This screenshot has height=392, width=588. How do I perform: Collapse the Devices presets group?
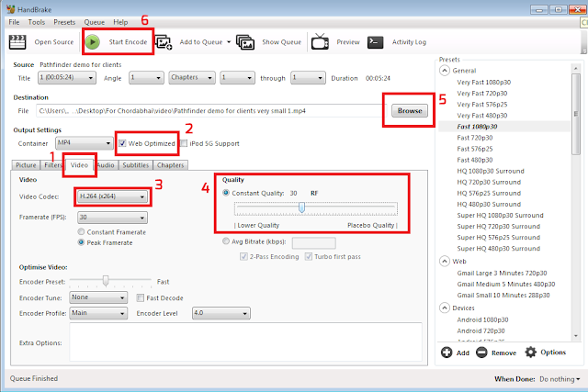click(445, 308)
